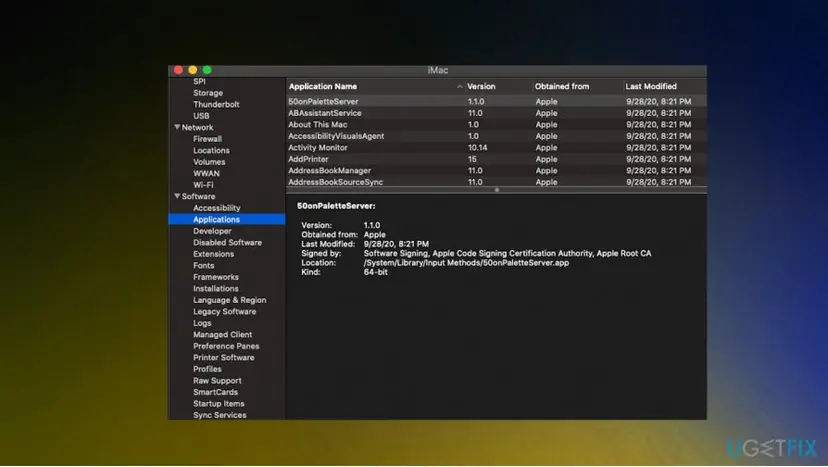Open Profiles under Software
This screenshot has height=467, width=828.
(207, 369)
